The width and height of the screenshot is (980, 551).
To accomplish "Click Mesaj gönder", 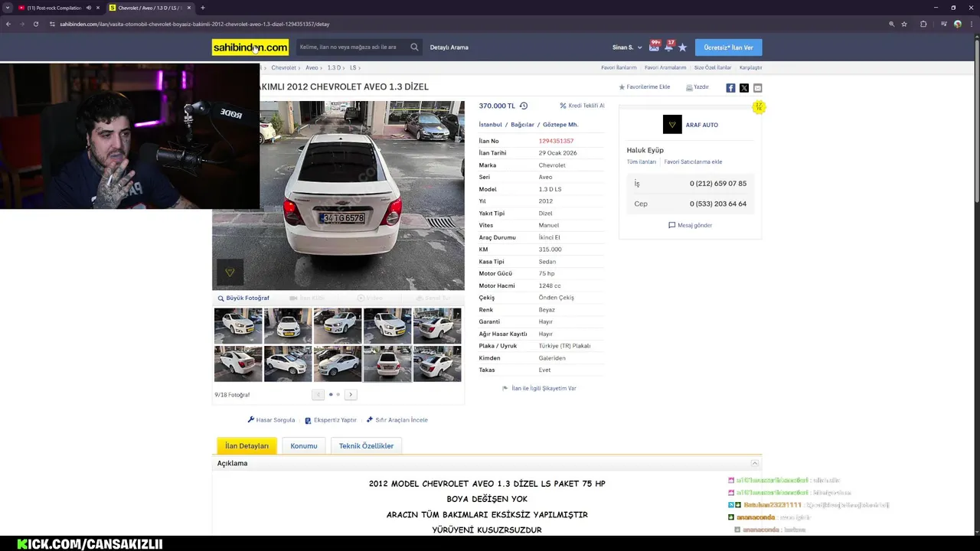I will click(x=690, y=226).
